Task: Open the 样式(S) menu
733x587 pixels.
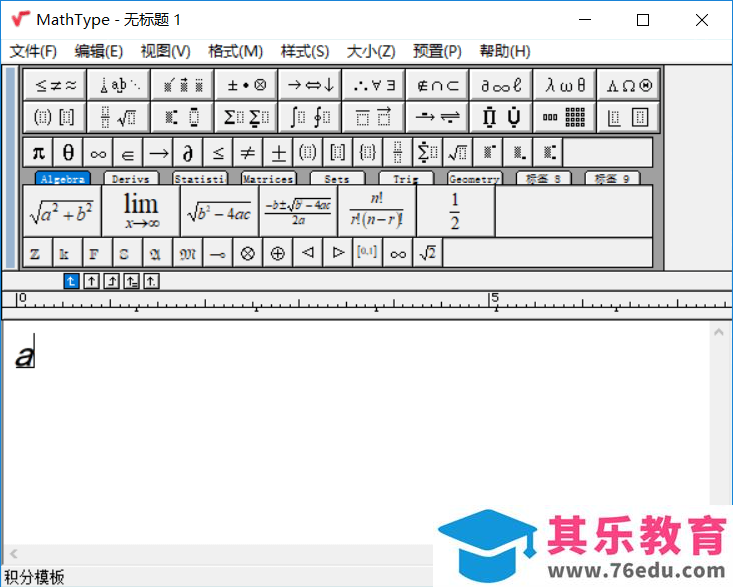Action: (305, 51)
